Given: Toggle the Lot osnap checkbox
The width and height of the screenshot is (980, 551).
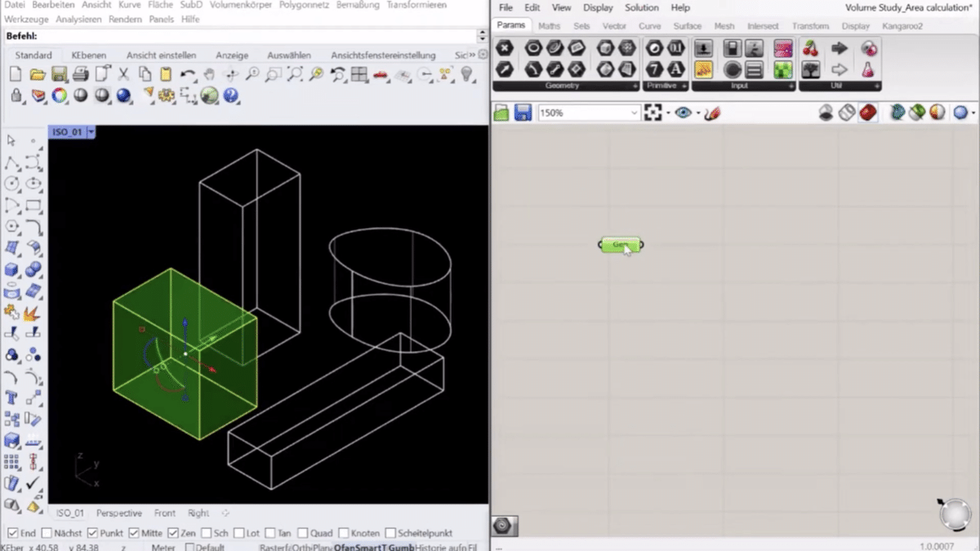Looking at the screenshot, I should [x=238, y=533].
